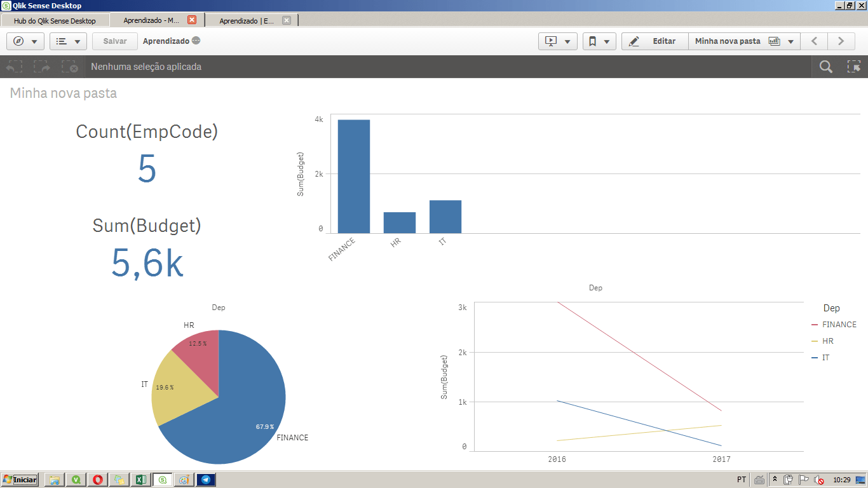868x488 pixels.
Task: Open the sheet navigation dropdown arrow
Action: click(x=790, y=41)
